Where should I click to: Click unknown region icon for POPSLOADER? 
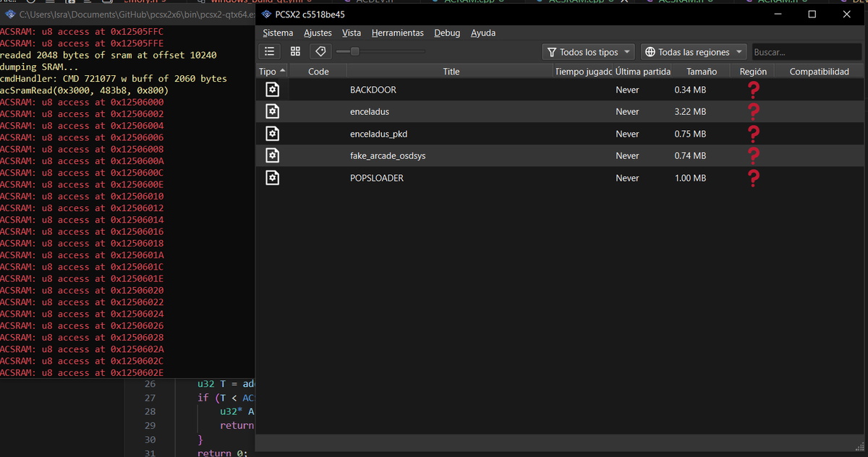tap(753, 178)
